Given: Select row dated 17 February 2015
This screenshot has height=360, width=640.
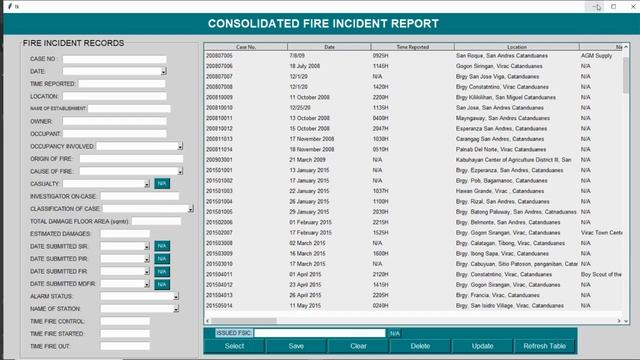Looking at the screenshot, I should pyautogui.click(x=413, y=233).
